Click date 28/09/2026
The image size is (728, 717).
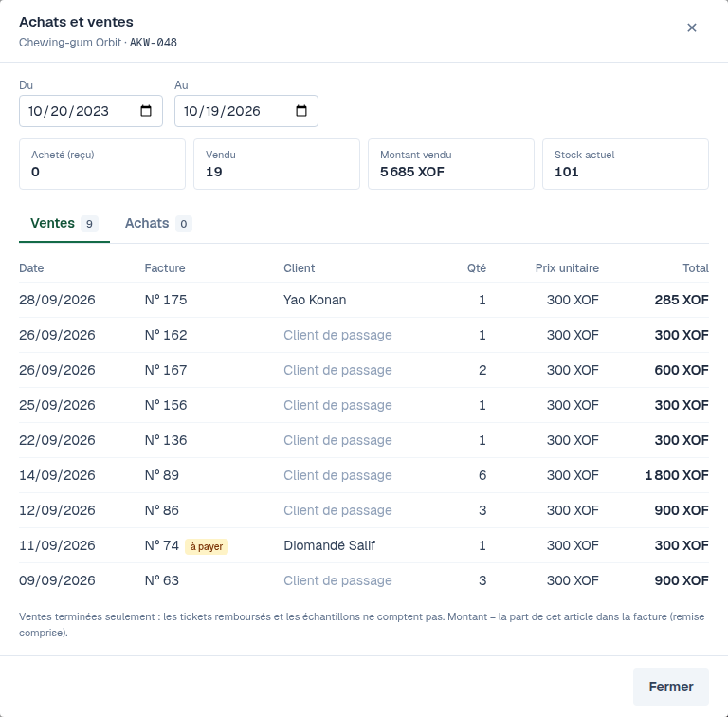pyautogui.click(x=57, y=300)
